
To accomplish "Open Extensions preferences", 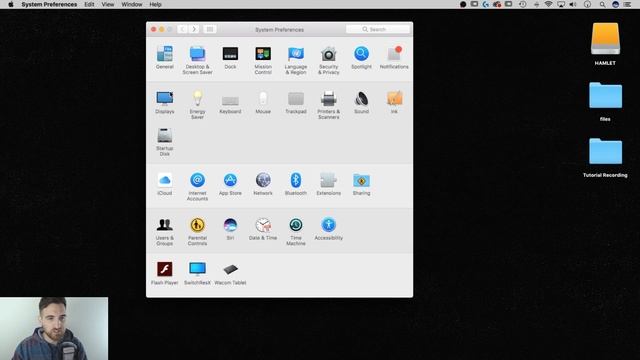I will coord(329,184).
